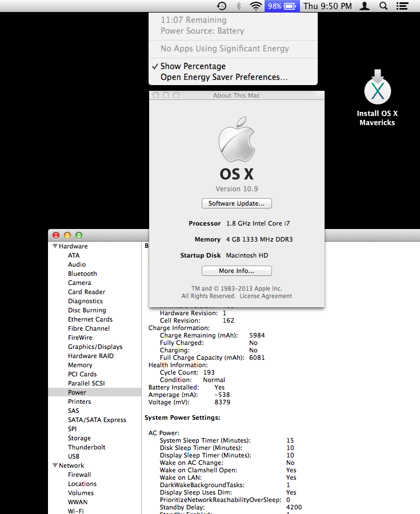Select SAS in the sidebar
This screenshot has height=514, width=420.
point(74,411)
